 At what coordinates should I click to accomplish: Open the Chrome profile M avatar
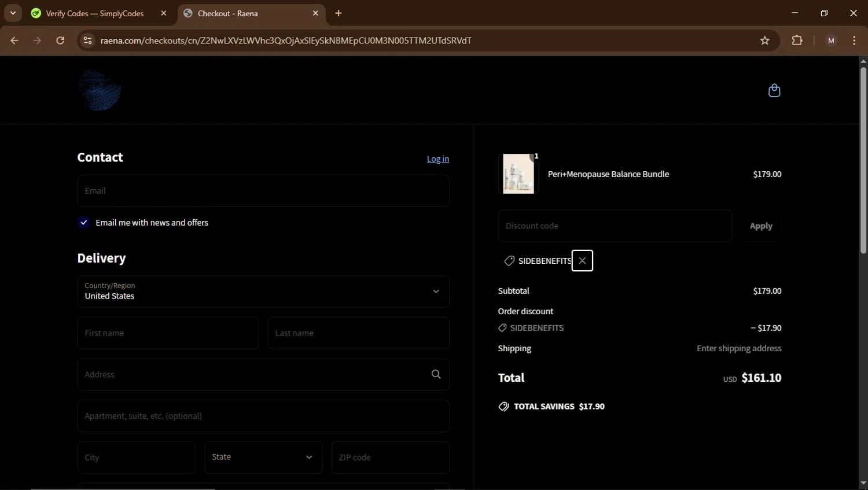[x=831, y=40]
